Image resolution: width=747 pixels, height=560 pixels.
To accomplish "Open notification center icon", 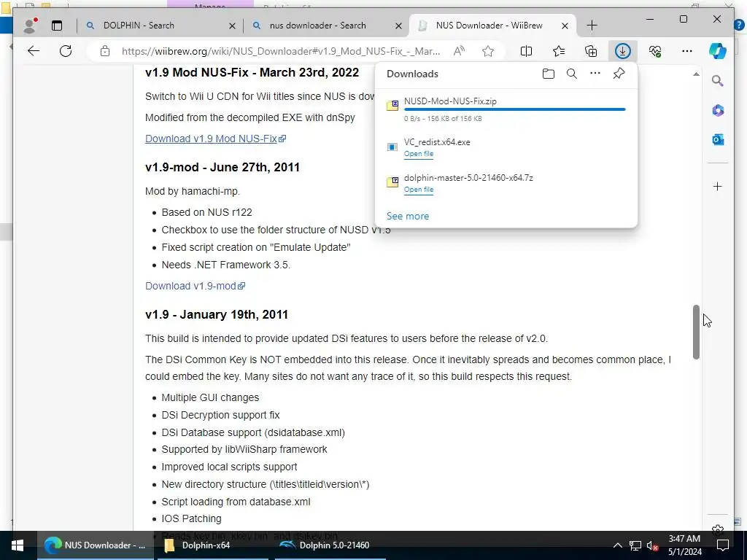I will 723,545.
